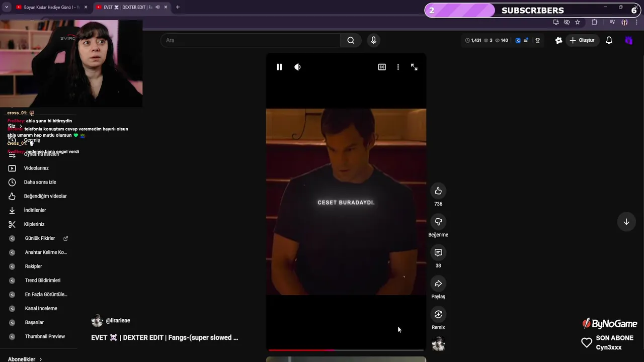
Task: Enter fullscreen mode for the Short
Action: (414, 67)
